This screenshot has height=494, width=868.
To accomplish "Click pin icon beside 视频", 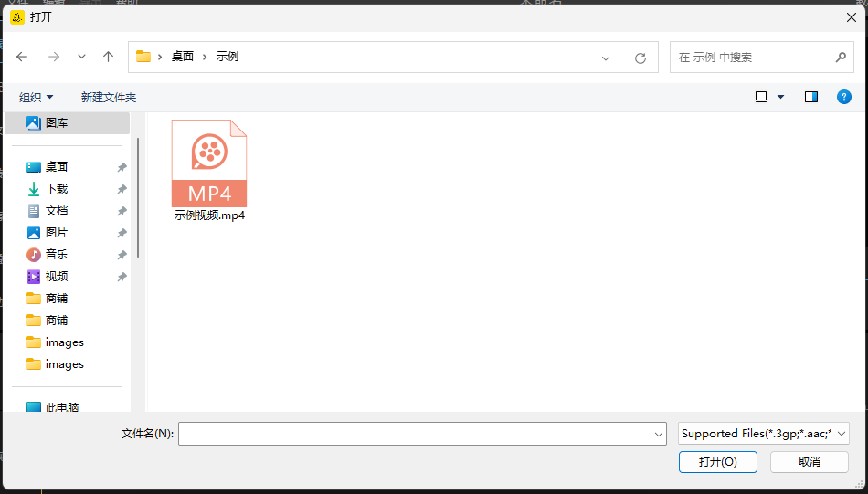I will tap(122, 277).
